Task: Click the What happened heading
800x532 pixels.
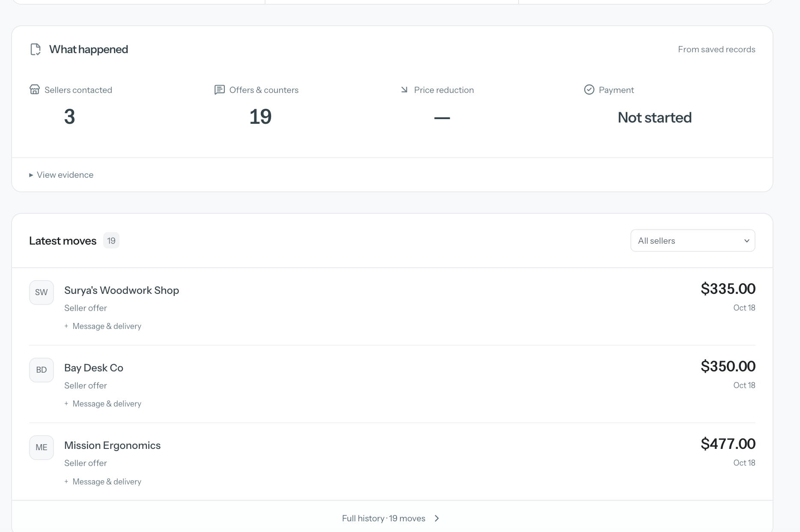Action: tap(89, 49)
